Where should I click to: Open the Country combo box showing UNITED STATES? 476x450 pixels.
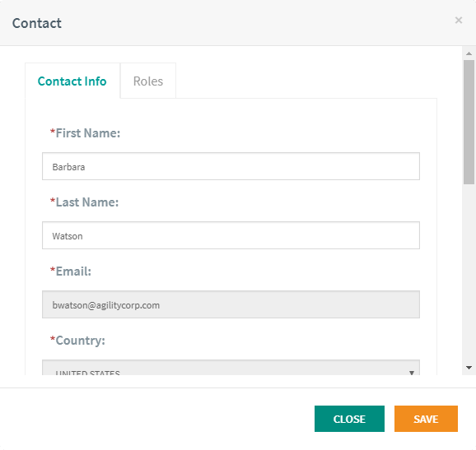(x=231, y=368)
